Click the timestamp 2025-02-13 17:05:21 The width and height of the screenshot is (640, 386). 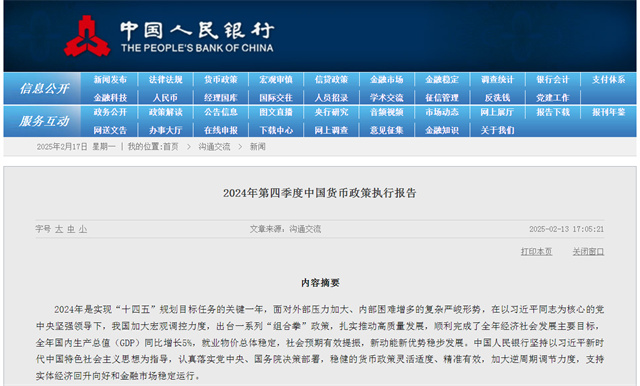(567, 229)
